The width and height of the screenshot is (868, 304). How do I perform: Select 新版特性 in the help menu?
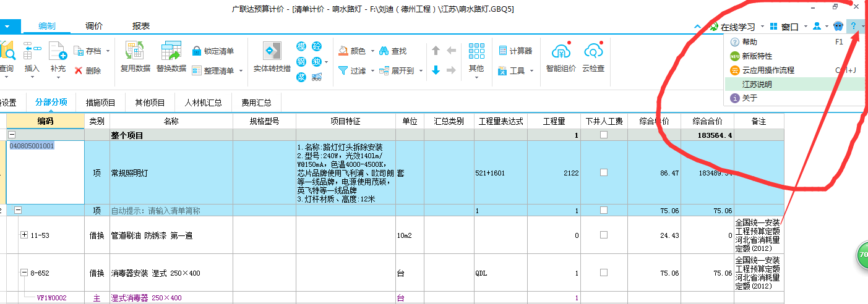(794, 56)
